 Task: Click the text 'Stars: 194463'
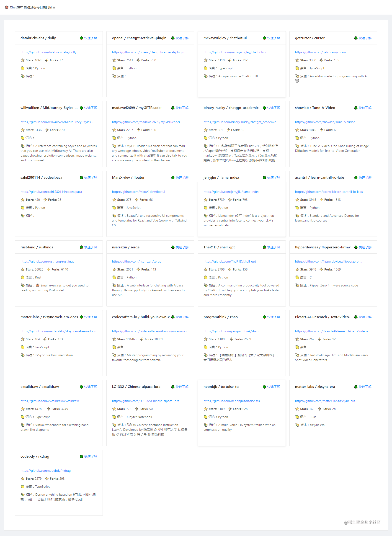(x=127, y=339)
